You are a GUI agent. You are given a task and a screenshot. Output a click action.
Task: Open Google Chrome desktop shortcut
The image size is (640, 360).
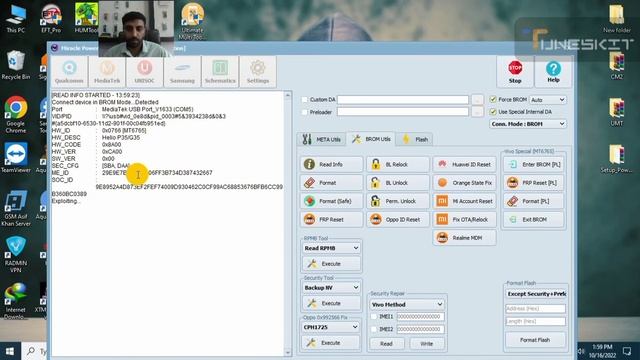(x=16, y=115)
